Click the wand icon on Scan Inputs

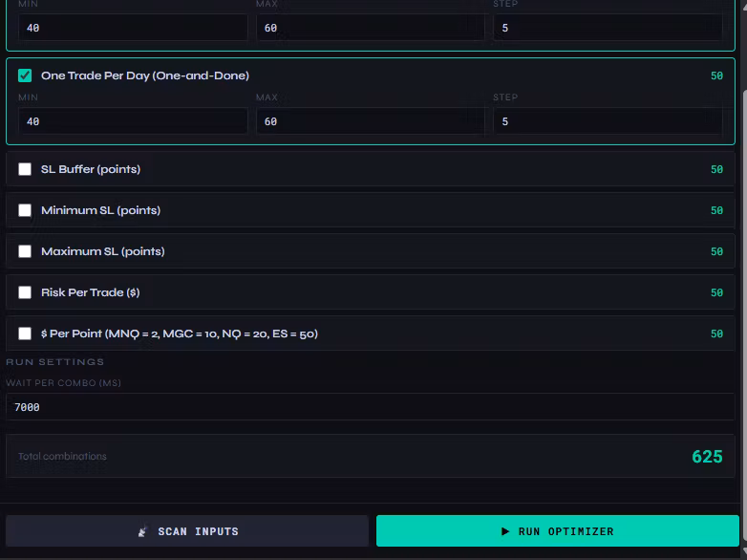(x=143, y=531)
